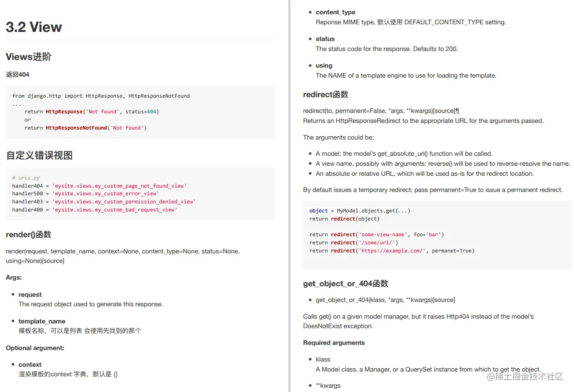Click the handler400 code line
This screenshot has width=574, height=392.
click(95, 210)
